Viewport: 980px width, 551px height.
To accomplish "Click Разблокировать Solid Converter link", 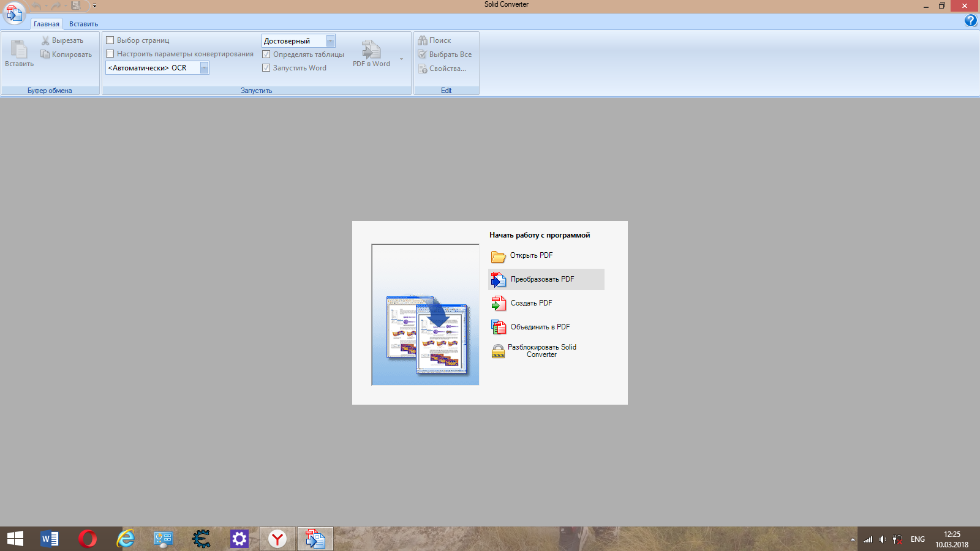I will tap(542, 351).
